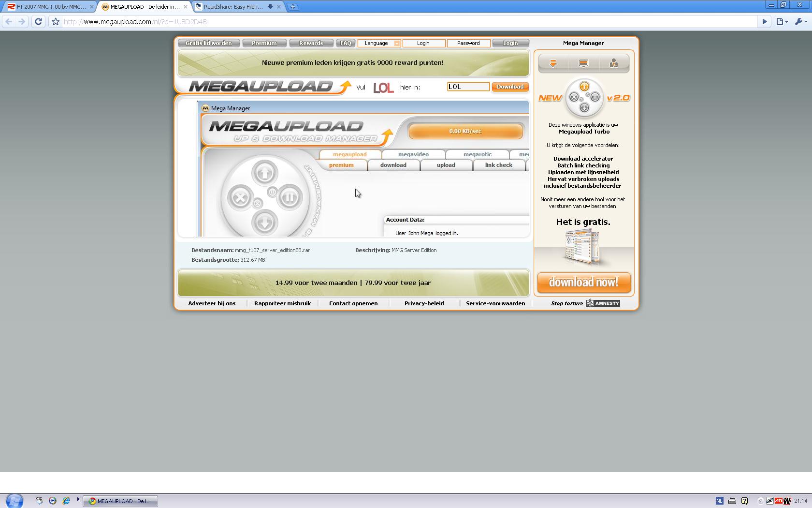Launch Windows Media Player from quick launch

pyautogui.click(x=53, y=501)
